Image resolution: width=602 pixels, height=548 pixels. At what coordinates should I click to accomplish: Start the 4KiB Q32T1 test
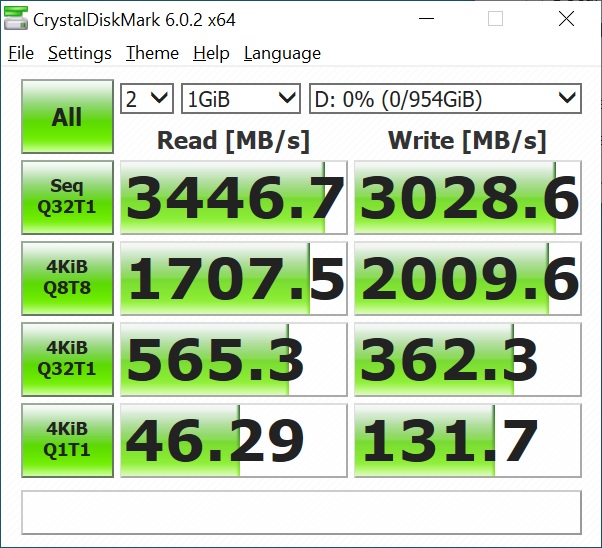(x=68, y=359)
